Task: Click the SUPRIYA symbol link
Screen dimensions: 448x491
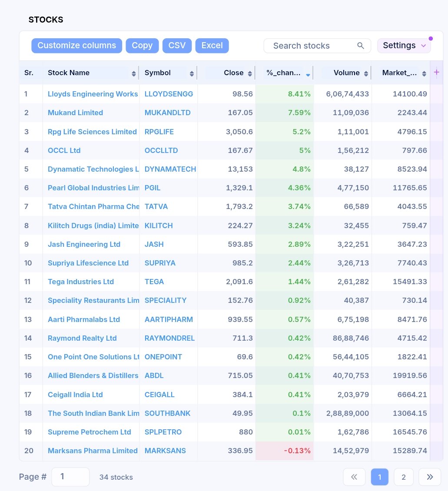Action: coord(160,263)
